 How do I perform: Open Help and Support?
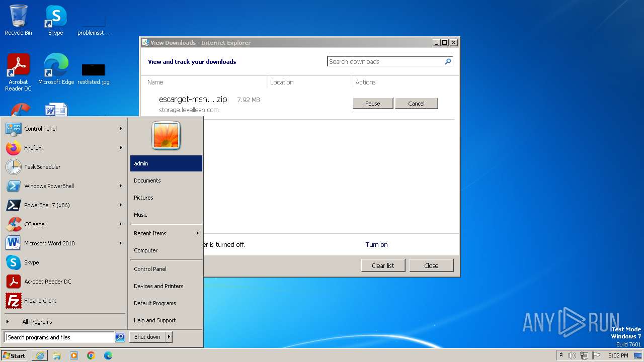(x=166, y=320)
